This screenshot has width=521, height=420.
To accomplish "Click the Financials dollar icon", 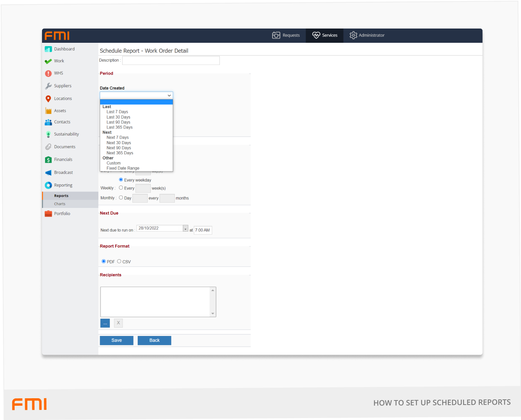I will [x=48, y=160].
